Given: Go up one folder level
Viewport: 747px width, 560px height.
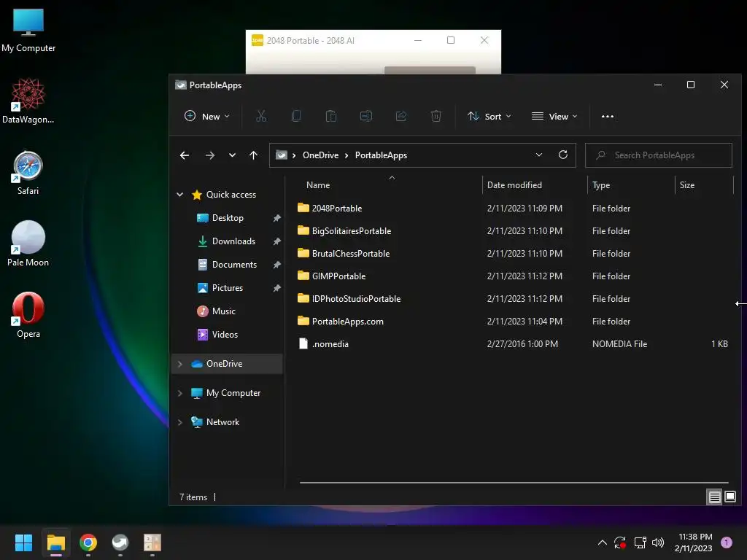Looking at the screenshot, I should (253, 155).
